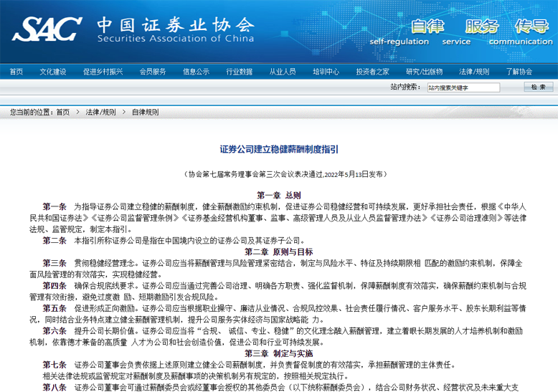The width and height of the screenshot is (558, 392).
Task: Open 法律/规则 in the top navigation bar
Action: (474, 72)
